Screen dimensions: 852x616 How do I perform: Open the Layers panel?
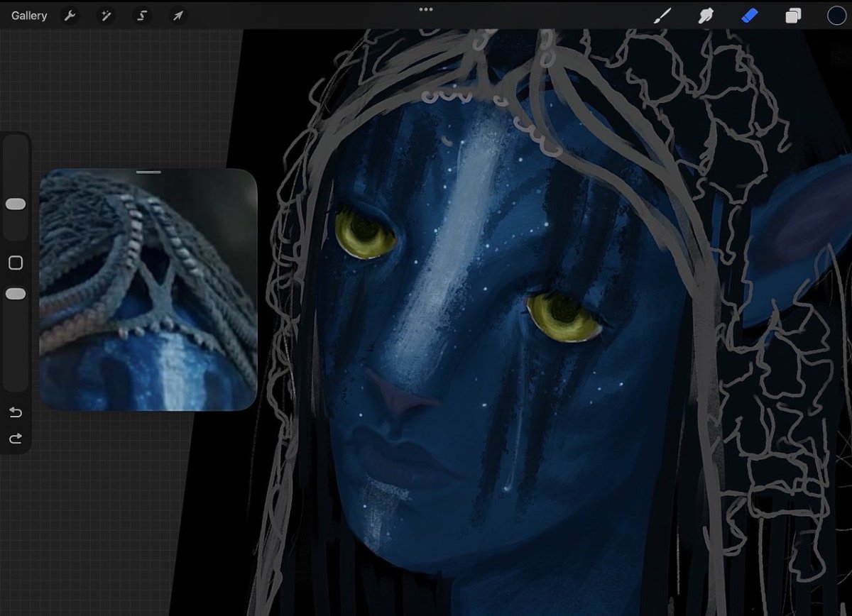point(793,16)
